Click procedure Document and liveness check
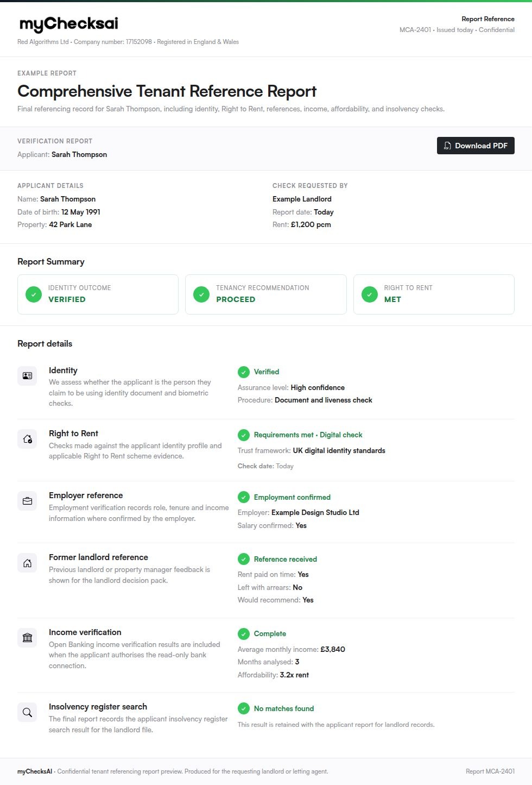532x785 pixels. (324, 400)
